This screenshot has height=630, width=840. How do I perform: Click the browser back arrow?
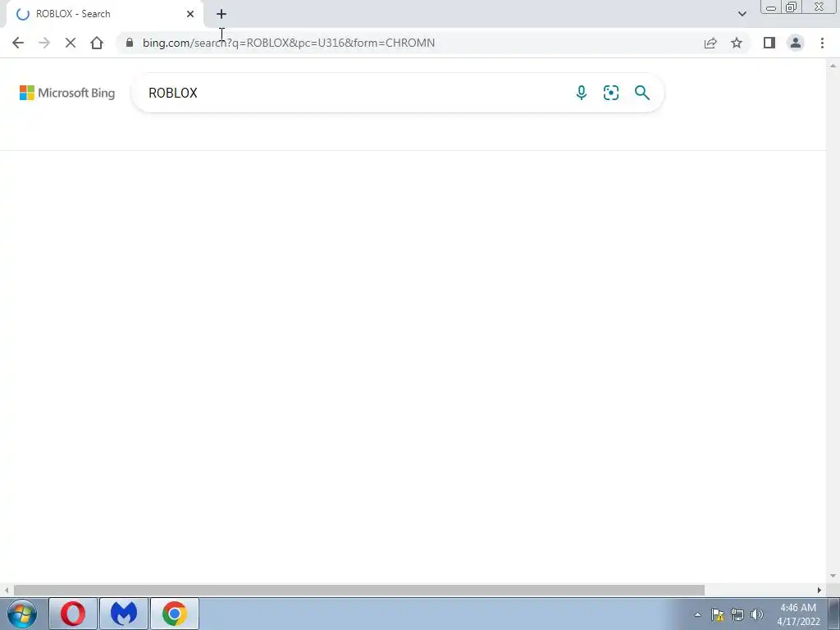pos(18,43)
